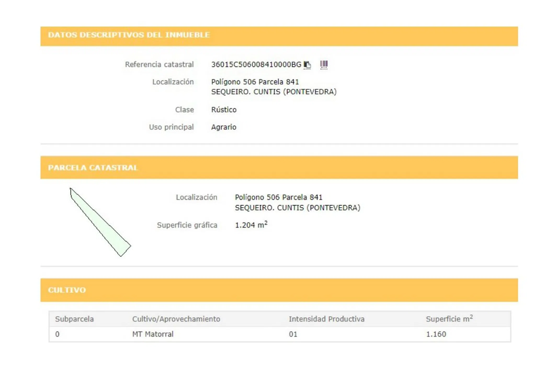
Task: Click the green parcel shape thumbnail
Action: pos(102,224)
